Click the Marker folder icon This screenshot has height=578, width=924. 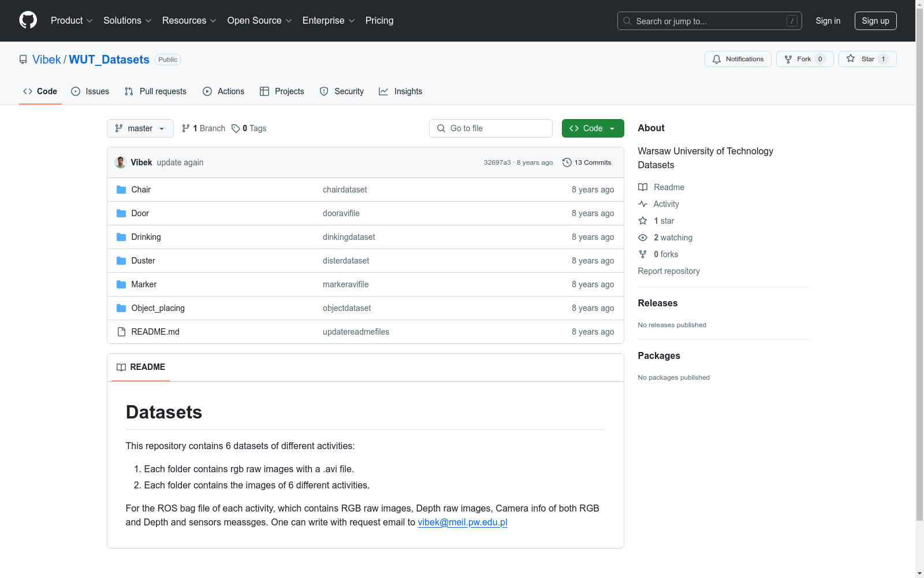121,284
